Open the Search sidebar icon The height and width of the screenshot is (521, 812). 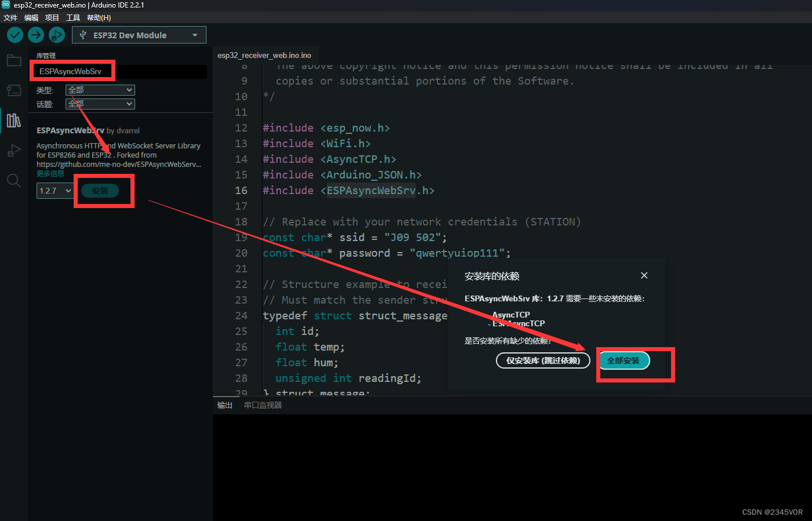(x=14, y=180)
